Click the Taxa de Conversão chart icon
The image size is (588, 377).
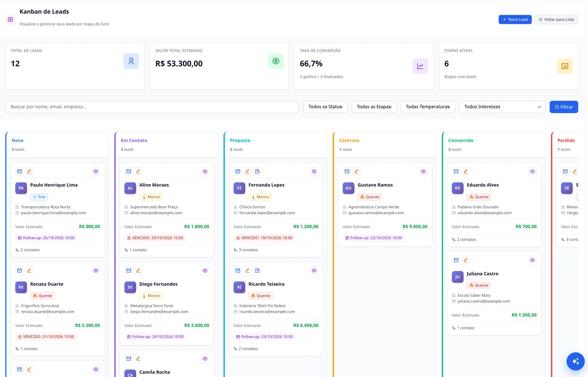pos(420,66)
